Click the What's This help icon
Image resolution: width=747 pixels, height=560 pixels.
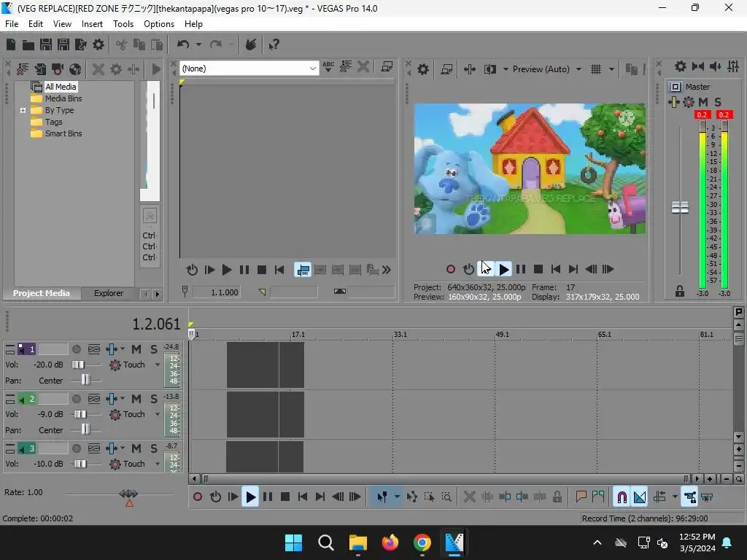coord(274,44)
